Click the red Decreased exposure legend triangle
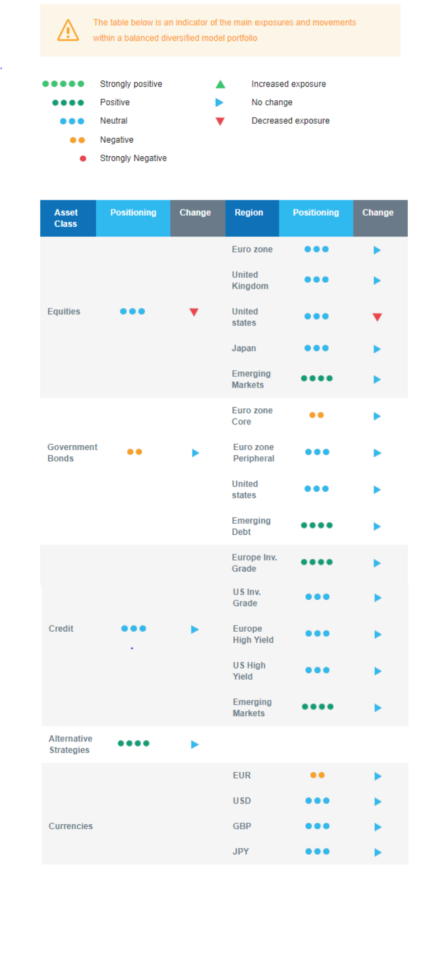The width and height of the screenshot is (448, 980). [220, 122]
